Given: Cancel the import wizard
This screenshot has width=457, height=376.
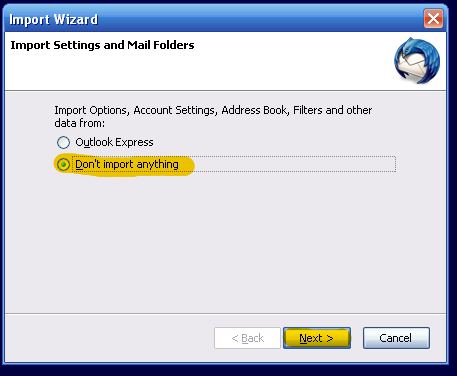Looking at the screenshot, I should pos(396,338).
